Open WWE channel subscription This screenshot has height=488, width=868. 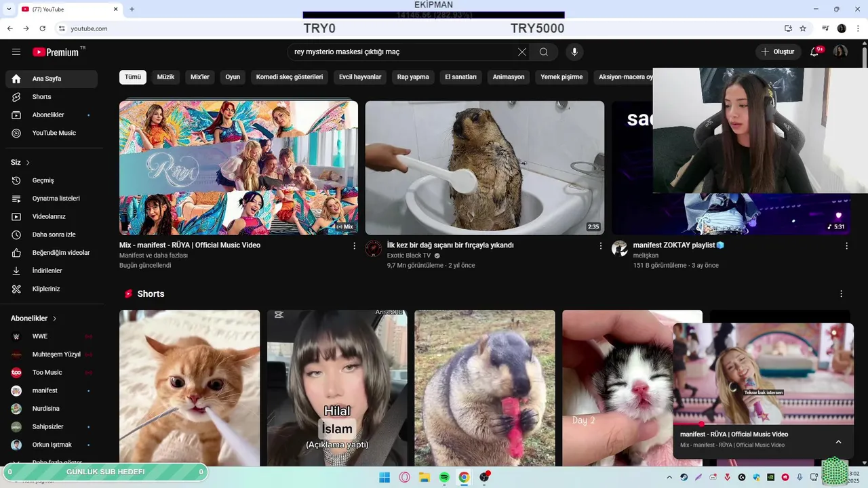pos(52,336)
